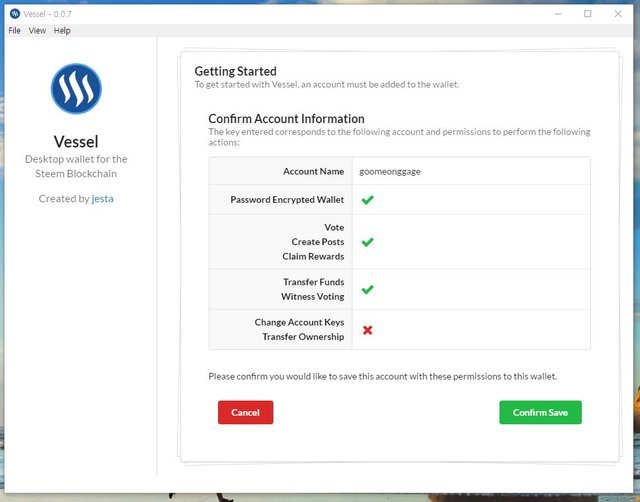Screen dimensions: 640x502
Task: Click the green check beside Create Posts
Action: [367, 242]
